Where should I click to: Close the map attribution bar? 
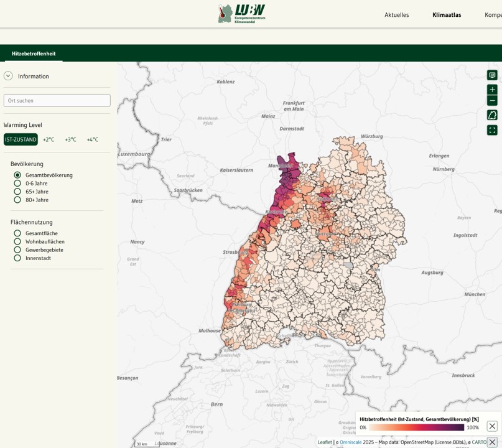point(492,442)
